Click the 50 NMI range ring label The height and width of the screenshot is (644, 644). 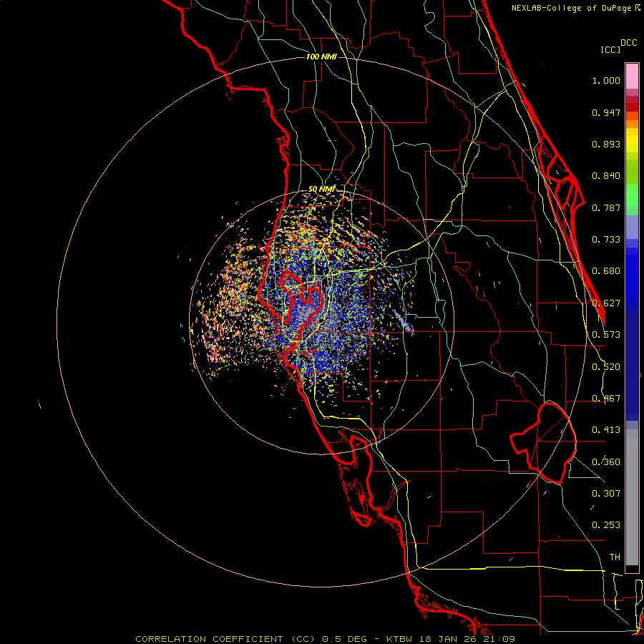321,190
